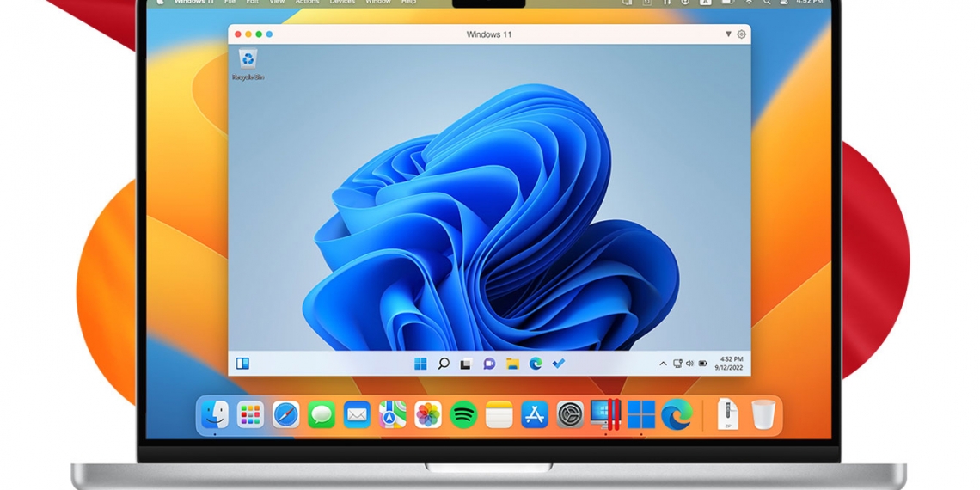This screenshot has width=980, height=490.
Task: Click the Windows 11 icon in the Dock
Action: pos(640,414)
